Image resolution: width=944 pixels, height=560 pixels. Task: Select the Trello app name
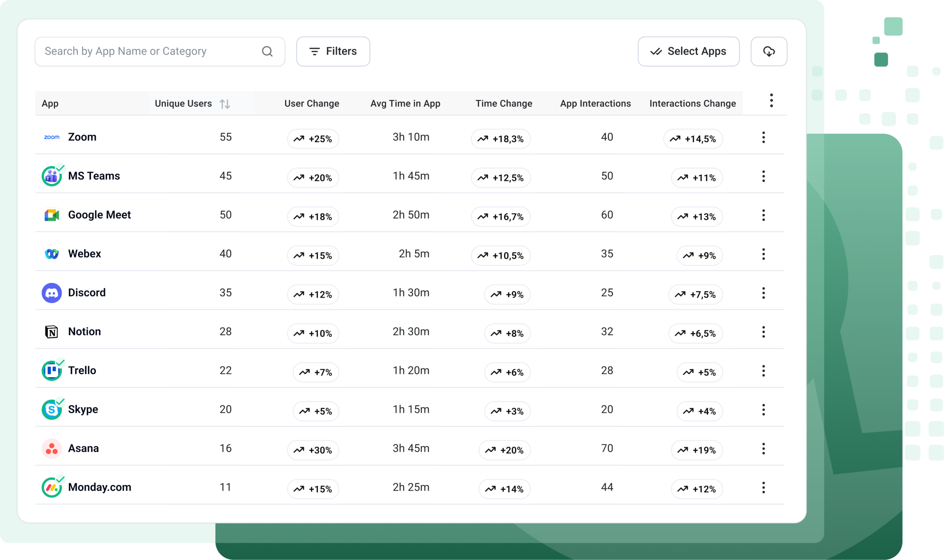click(x=82, y=370)
